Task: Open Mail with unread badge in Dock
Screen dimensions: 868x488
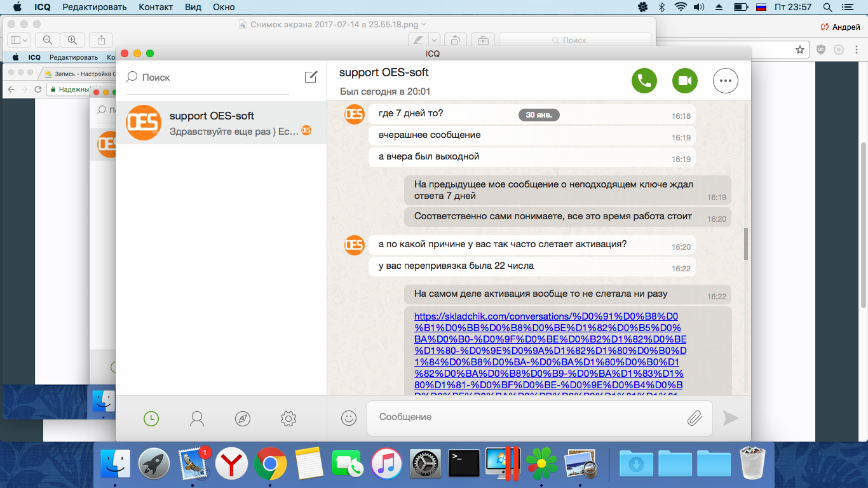Action: pos(194,464)
